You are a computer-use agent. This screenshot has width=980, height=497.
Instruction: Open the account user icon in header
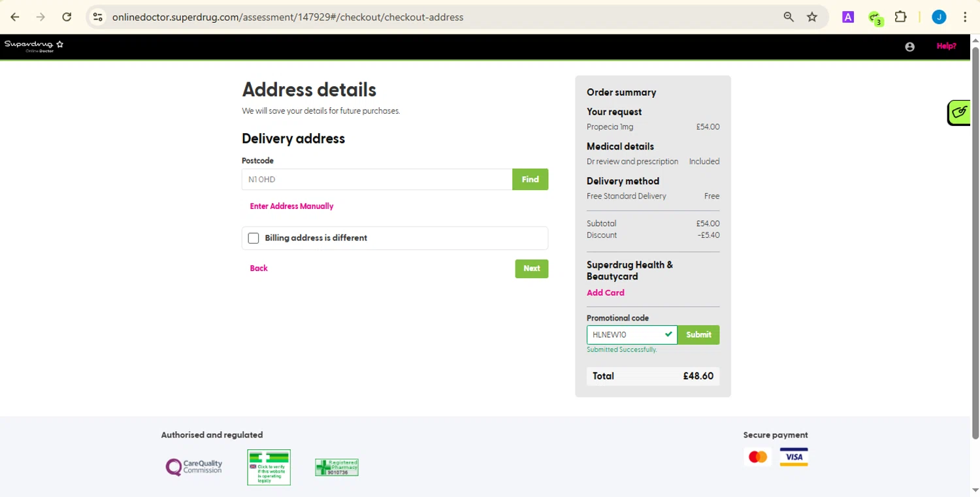909,46
